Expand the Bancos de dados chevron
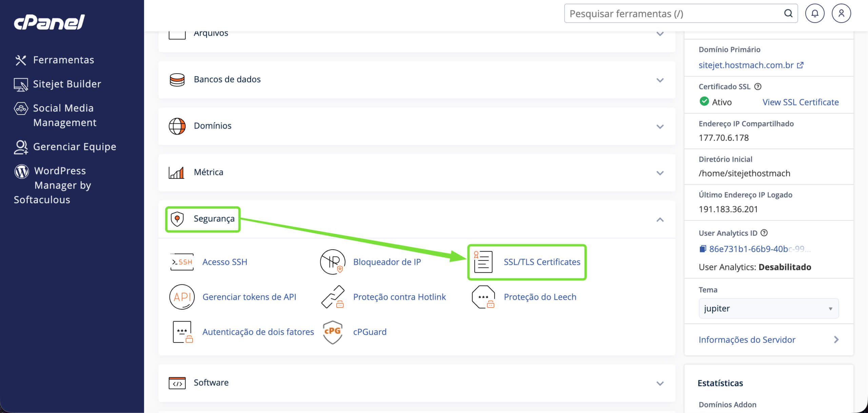The image size is (868, 413). (660, 80)
